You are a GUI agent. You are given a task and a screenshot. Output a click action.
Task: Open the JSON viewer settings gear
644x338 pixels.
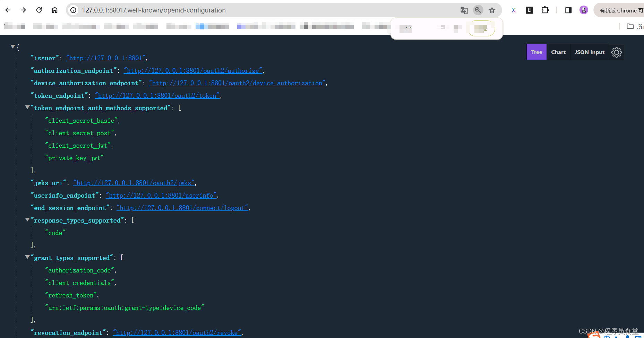point(616,52)
